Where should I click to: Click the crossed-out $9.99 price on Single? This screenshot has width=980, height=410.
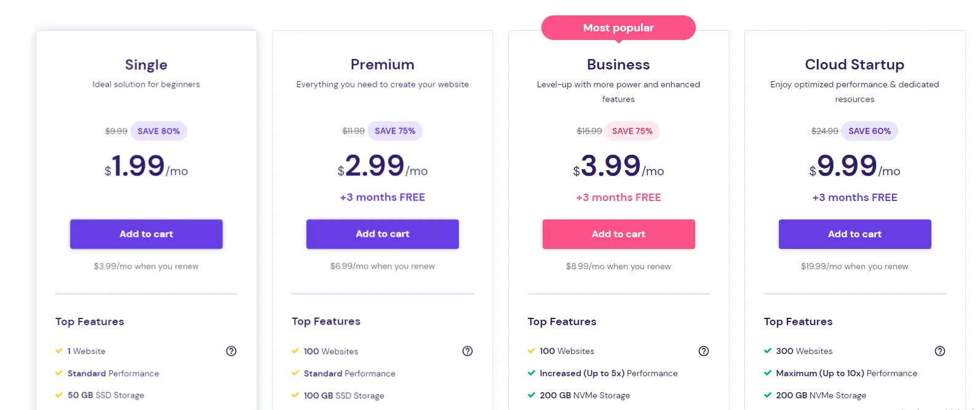coord(116,131)
